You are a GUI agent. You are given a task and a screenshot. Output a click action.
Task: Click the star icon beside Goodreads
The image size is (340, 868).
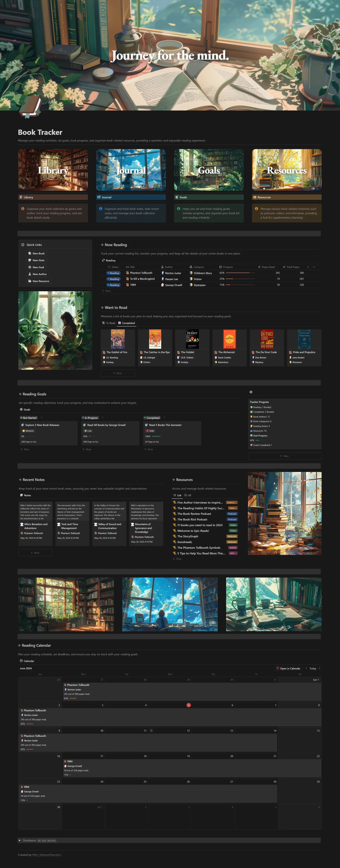pyautogui.click(x=174, y=542)
